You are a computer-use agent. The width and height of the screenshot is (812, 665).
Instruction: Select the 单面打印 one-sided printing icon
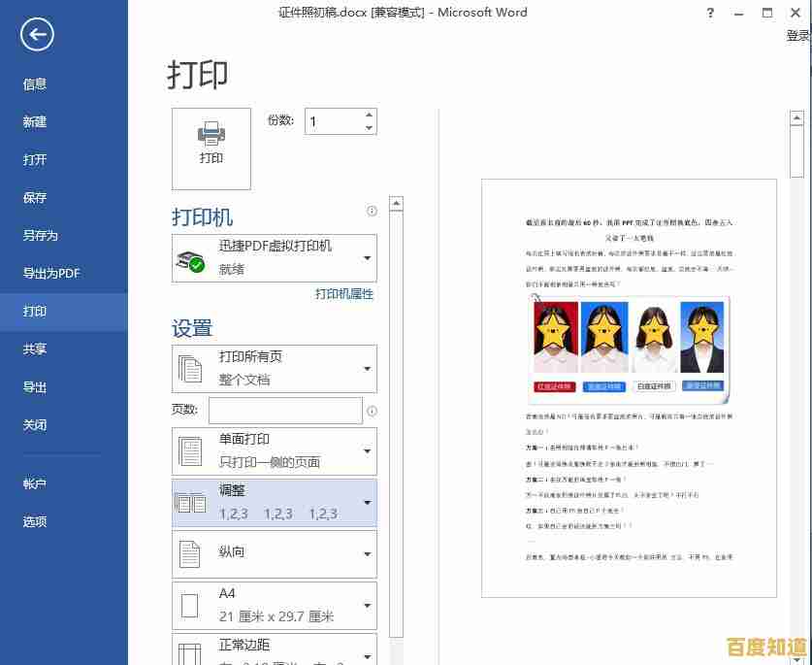pos(192,450)
